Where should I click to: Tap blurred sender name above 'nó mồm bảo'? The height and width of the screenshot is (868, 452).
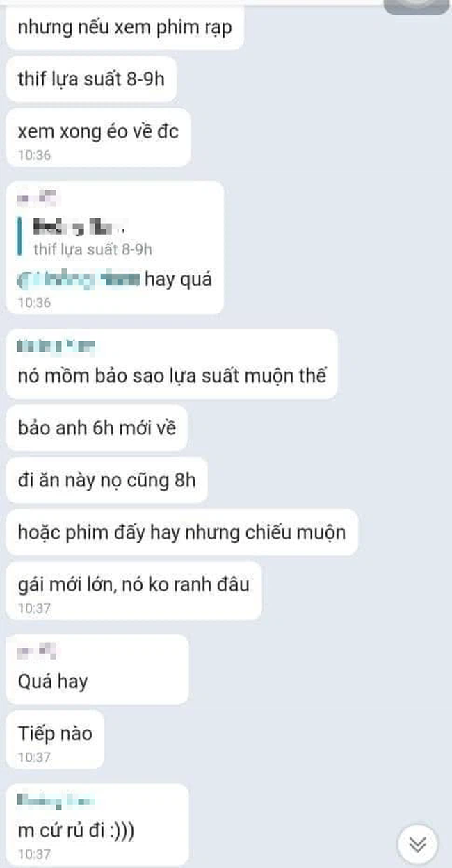56,345
